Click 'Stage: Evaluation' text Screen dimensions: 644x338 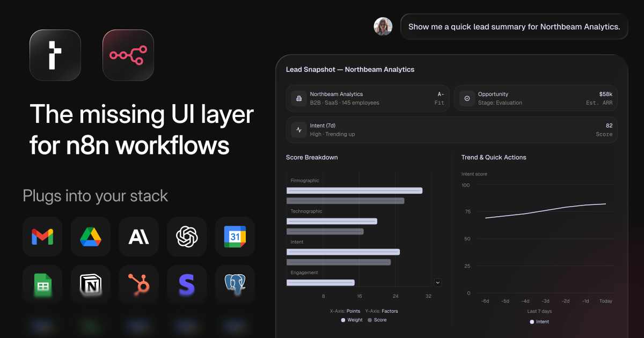coord(500,103)
